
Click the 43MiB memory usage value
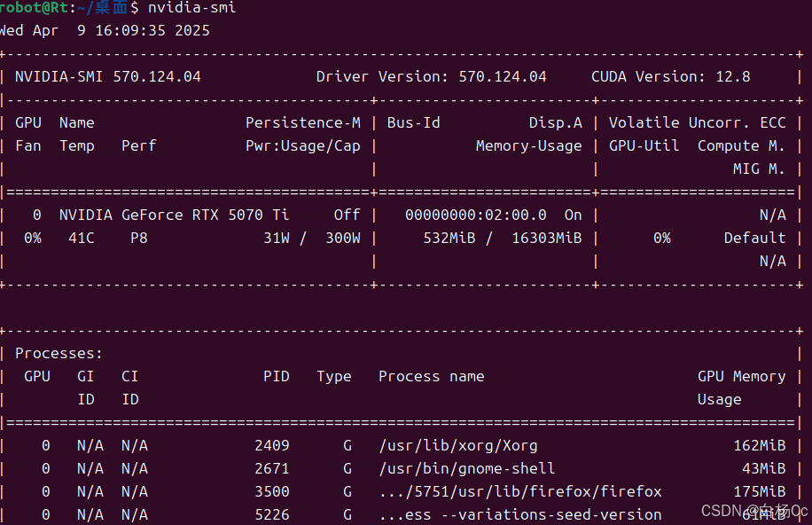[763, 468]
